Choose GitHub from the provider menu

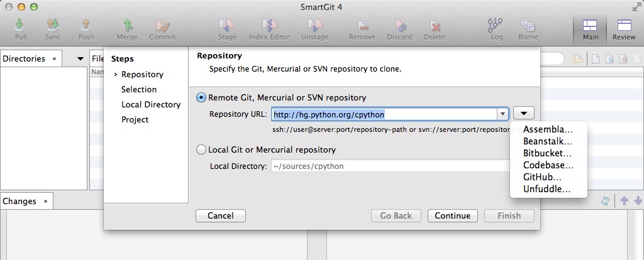pyautogui.click(x=542, y=177)
